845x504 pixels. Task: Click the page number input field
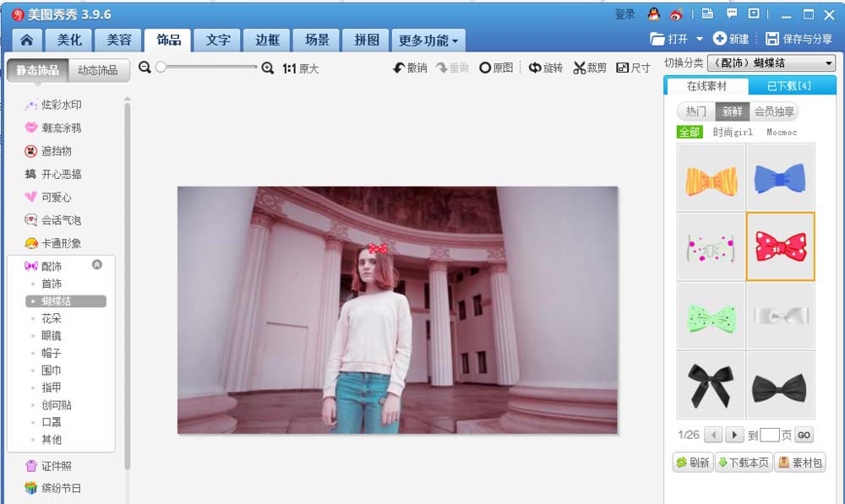pos(770,435)
